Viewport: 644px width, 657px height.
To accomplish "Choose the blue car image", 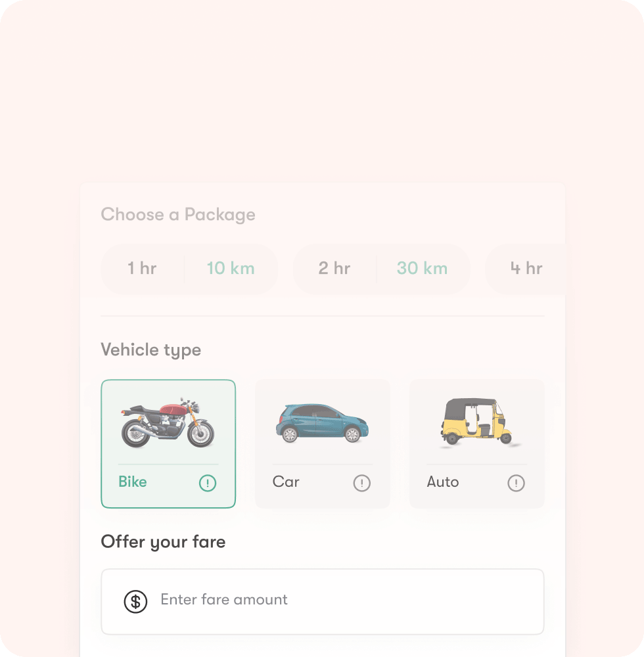I will (322, 423).
